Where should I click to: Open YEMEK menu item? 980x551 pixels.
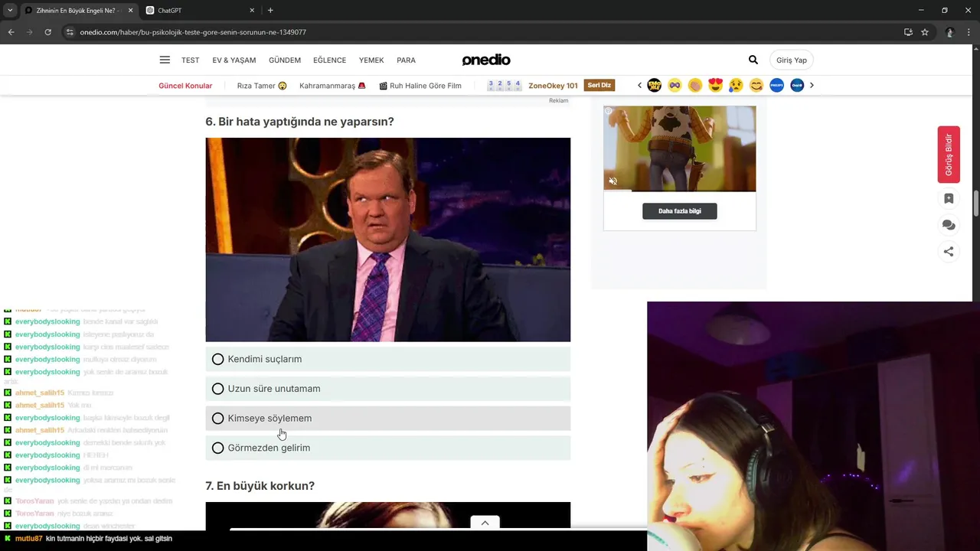click(x=371, y=60)
